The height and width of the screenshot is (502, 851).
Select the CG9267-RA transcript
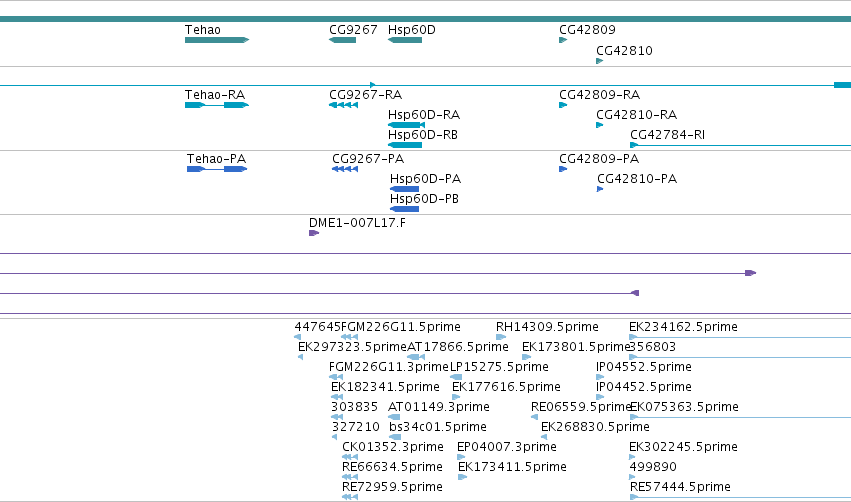[344, 105]
